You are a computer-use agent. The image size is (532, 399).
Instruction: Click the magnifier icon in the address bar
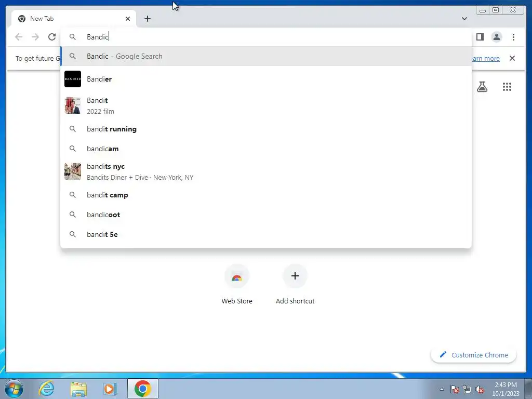73,37
